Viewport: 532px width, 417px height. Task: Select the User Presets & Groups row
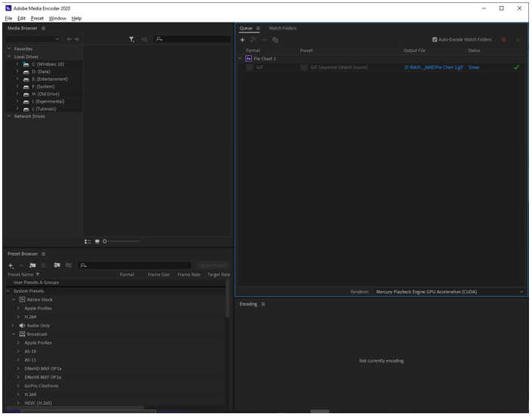tap(115, 283)
